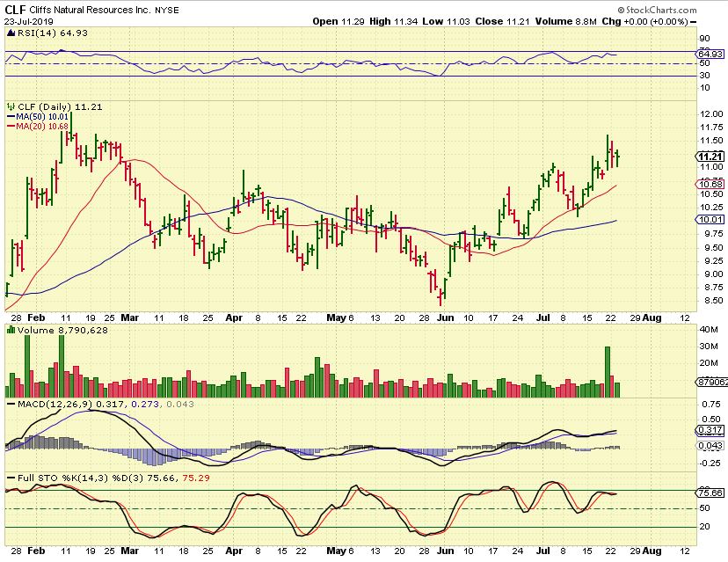Click the 90 level on the RSI axis

click(704, 39)
